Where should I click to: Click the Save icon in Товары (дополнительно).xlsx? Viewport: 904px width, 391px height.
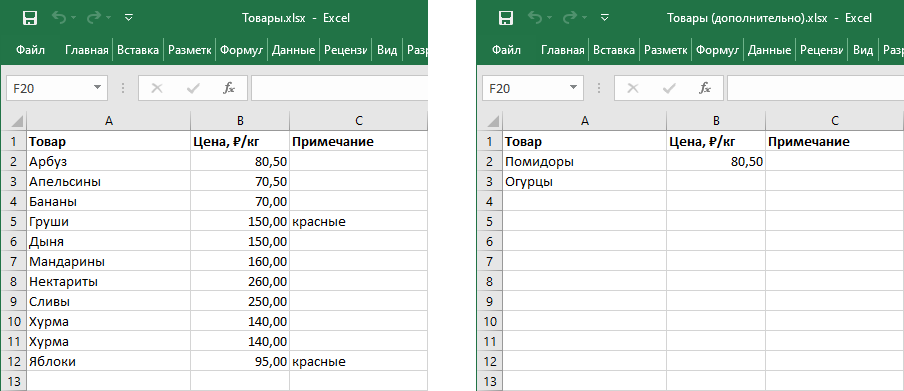506,18
